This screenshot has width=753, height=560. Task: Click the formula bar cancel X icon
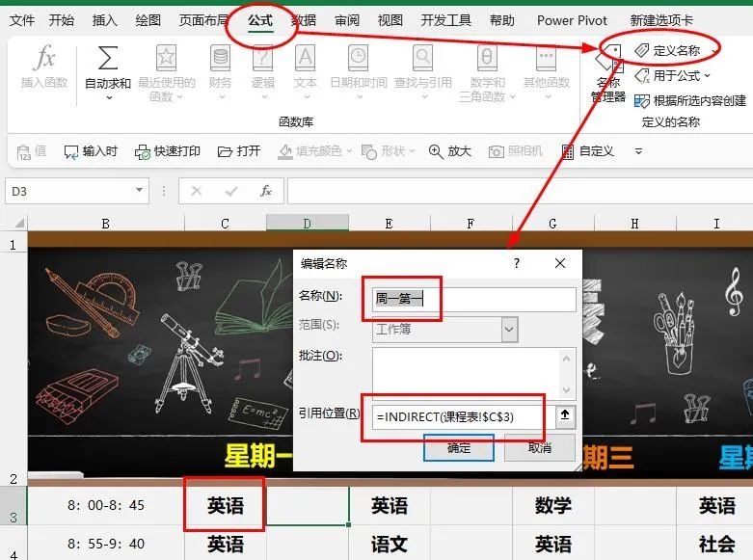pos(197,191)
